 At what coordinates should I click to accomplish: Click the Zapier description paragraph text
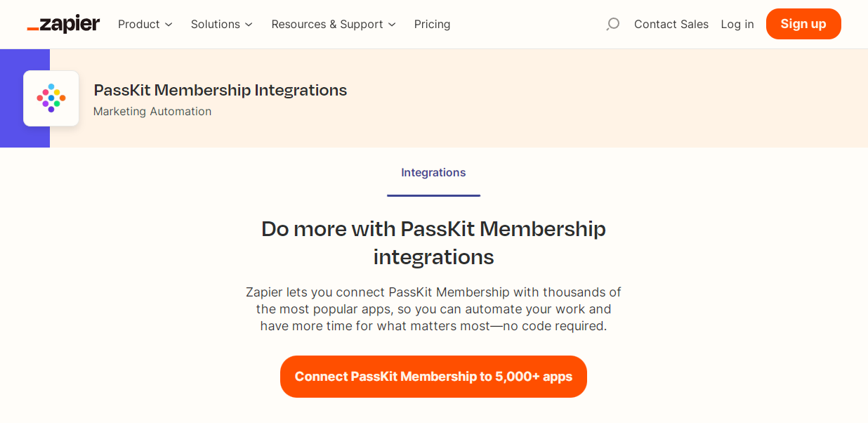[433, 309]
